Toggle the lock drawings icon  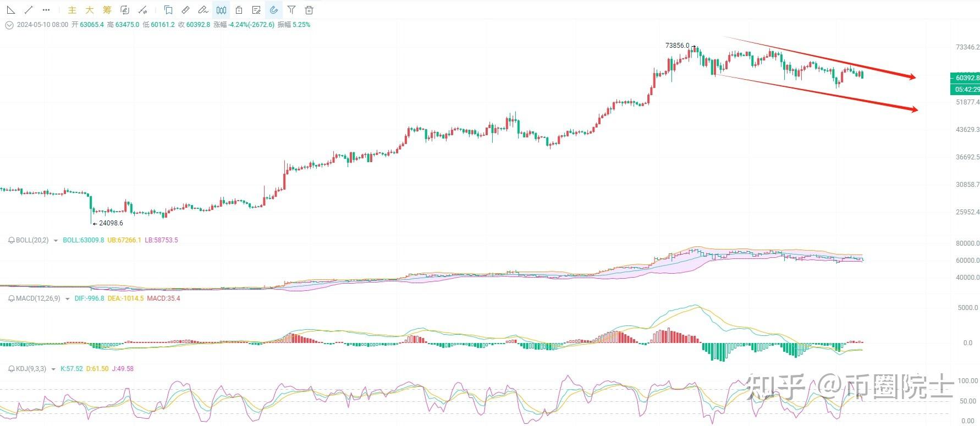tap(239, 10)
